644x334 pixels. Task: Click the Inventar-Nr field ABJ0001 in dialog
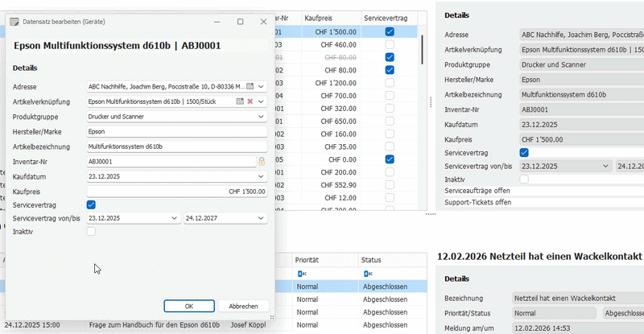pyautogui.click(x=171, y=162)
